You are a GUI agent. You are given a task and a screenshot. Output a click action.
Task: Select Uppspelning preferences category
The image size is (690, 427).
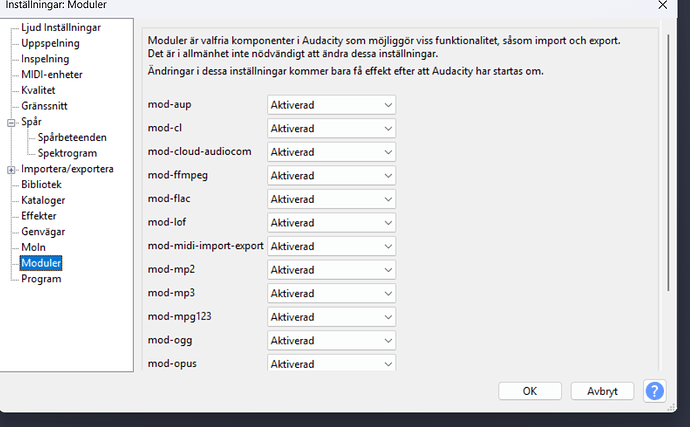50,43
